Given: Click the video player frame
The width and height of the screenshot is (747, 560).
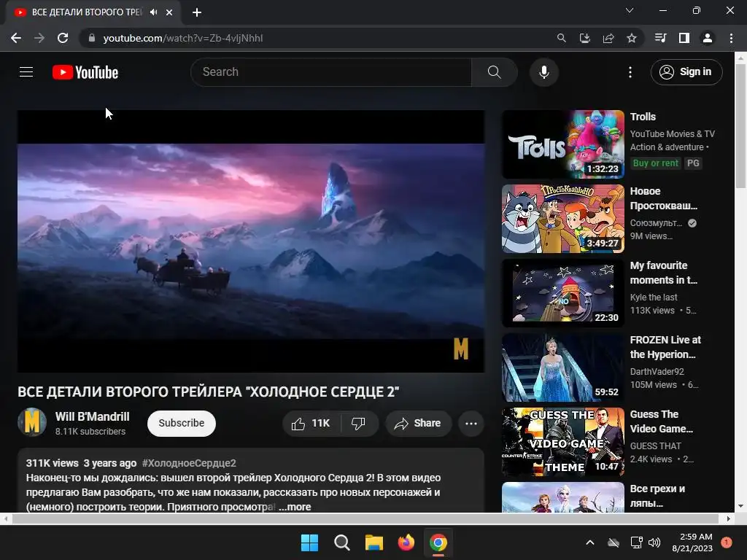Looking at the screenshot, I should (251, 241).
